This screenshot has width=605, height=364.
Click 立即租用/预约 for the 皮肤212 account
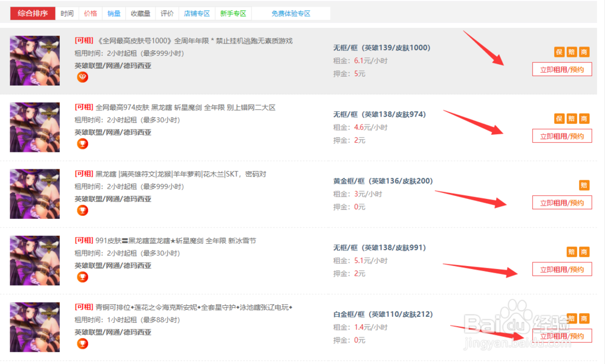point(562,336)
